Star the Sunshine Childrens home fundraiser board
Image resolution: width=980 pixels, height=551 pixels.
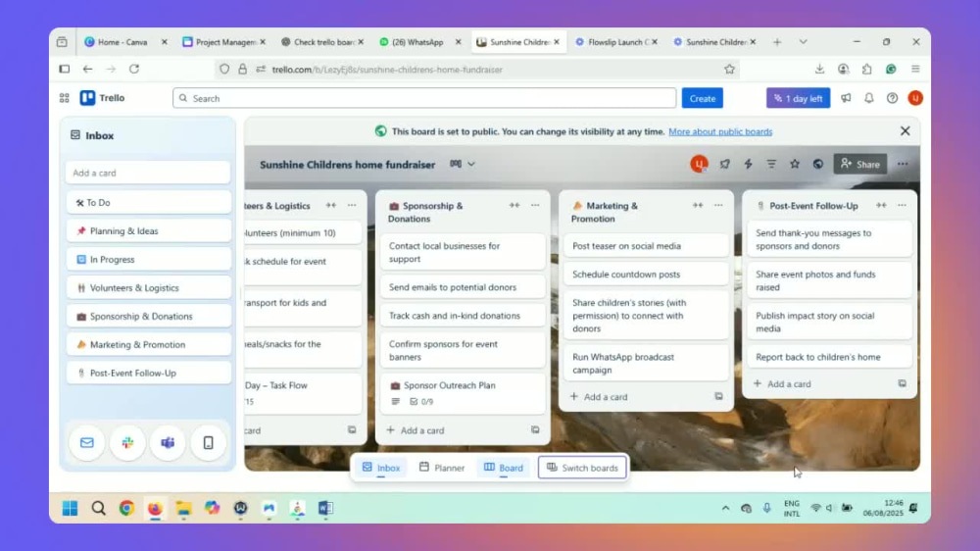(x=795, y=164)
